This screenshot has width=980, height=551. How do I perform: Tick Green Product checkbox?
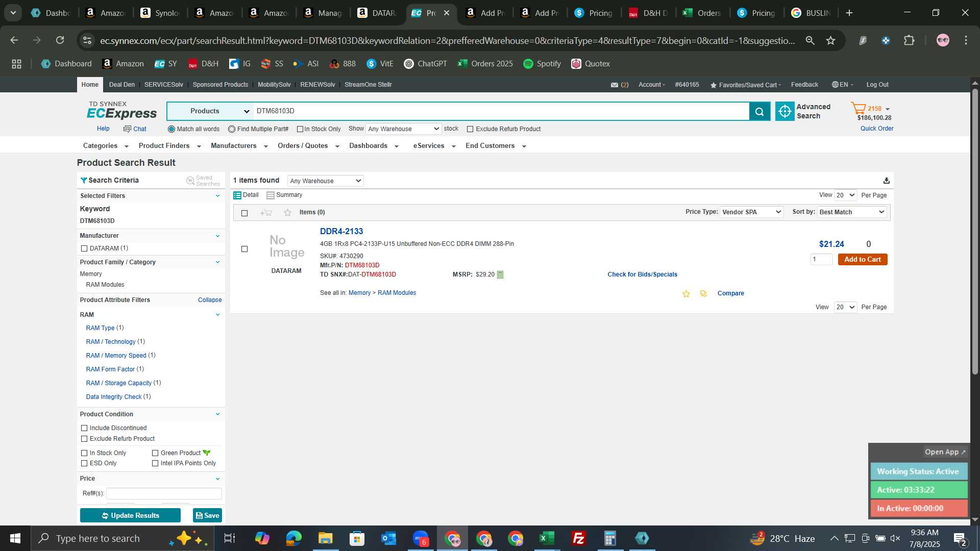pyautogui.click(x=155, y=453)
